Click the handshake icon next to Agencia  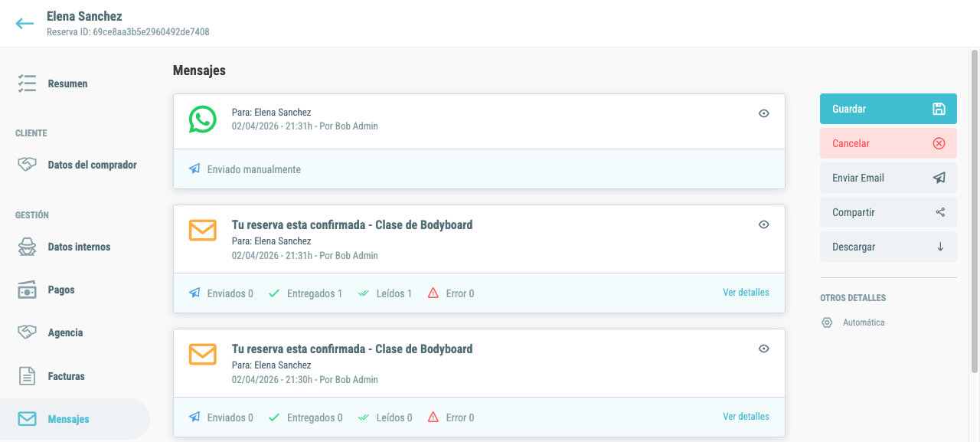pyautogui.click(x=27, y=333)
